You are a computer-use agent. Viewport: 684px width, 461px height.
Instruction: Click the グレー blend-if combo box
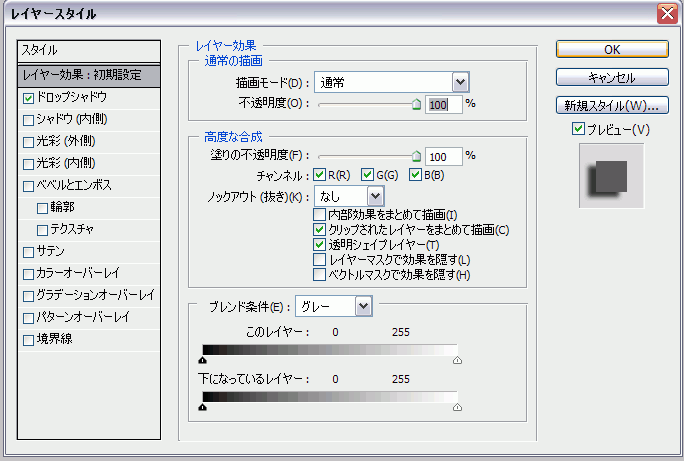(x=334, y=306)
